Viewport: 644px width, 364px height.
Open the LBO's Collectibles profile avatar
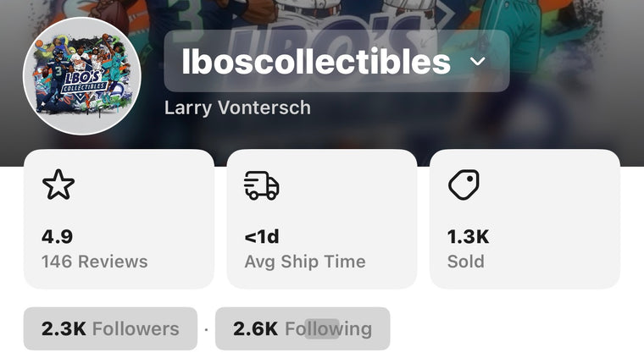(x=82, y=76)
